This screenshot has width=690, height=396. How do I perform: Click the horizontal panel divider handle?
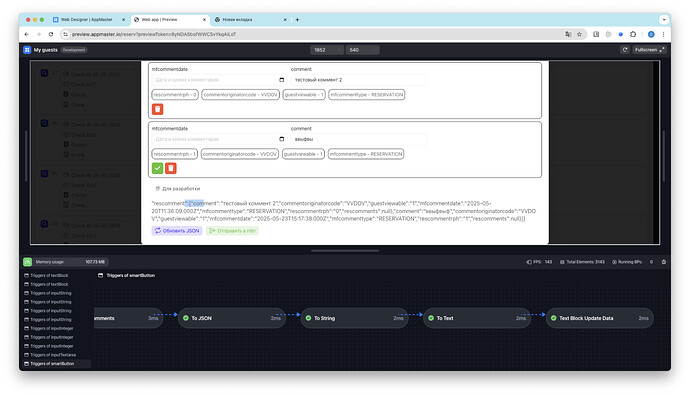345,251
